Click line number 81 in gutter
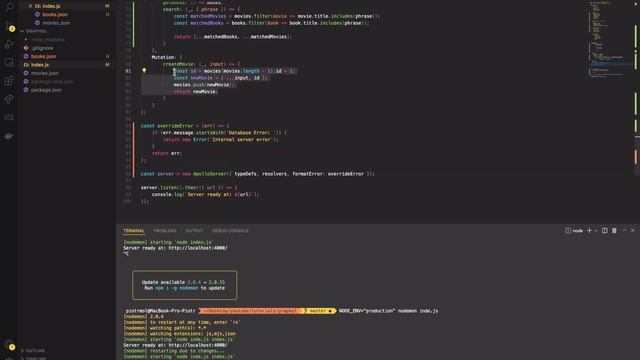This screenshot has height=360, width=640. (128, 71)
